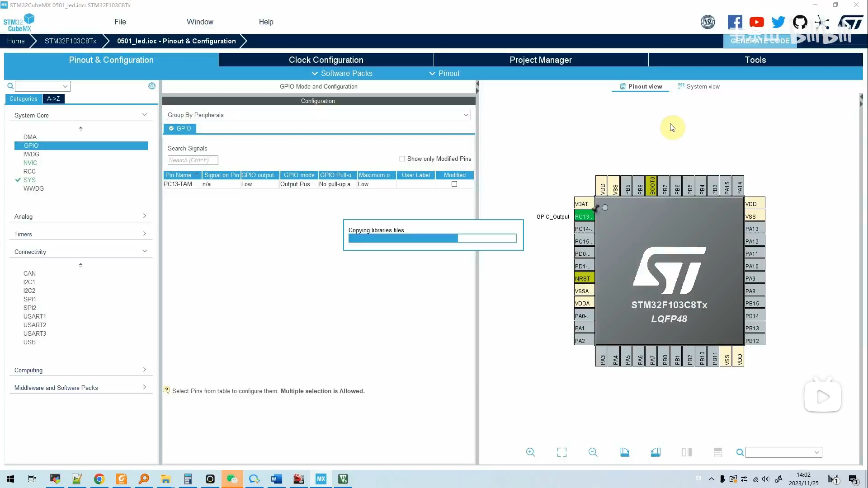Click the Search Signals input field

pos(193,160)
